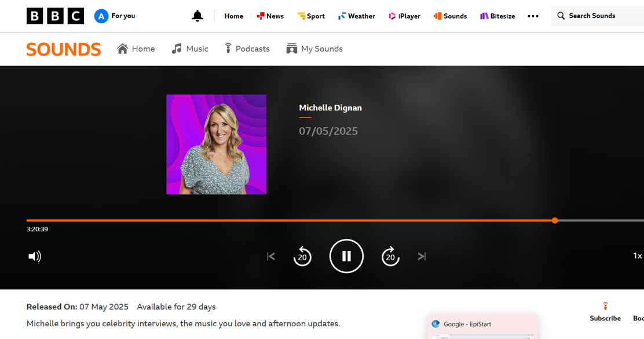Viewport: 644px width, 339px height.
Task: Skip forward 20 seconds
Action: click(390, 256)
